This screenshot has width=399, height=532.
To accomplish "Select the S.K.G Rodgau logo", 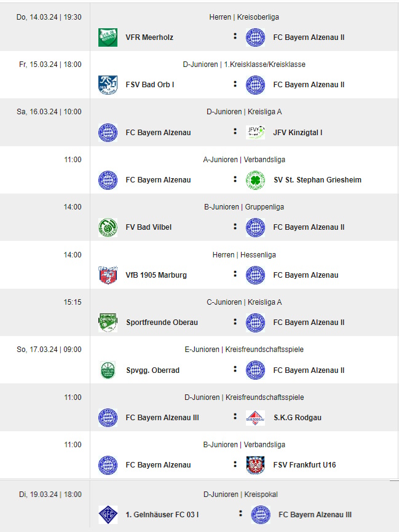I will [x=255, y=418].
